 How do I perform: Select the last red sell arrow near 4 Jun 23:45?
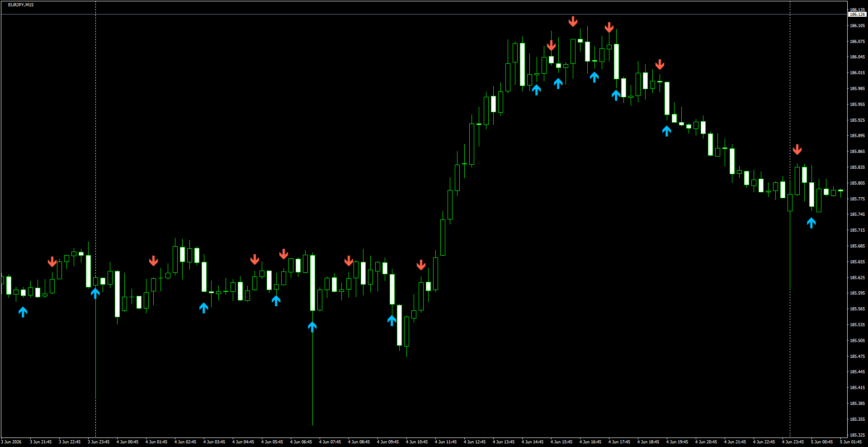797,149
